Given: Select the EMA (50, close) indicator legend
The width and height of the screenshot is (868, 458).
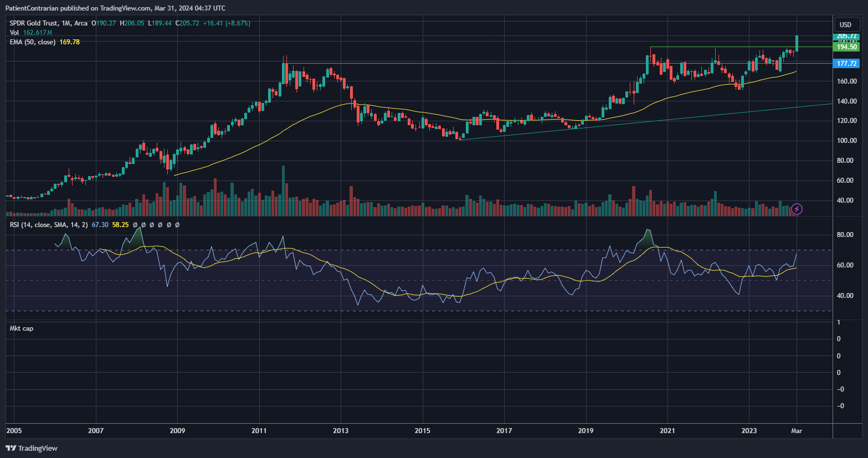Looking at the screenshot, I should [32, 42].
